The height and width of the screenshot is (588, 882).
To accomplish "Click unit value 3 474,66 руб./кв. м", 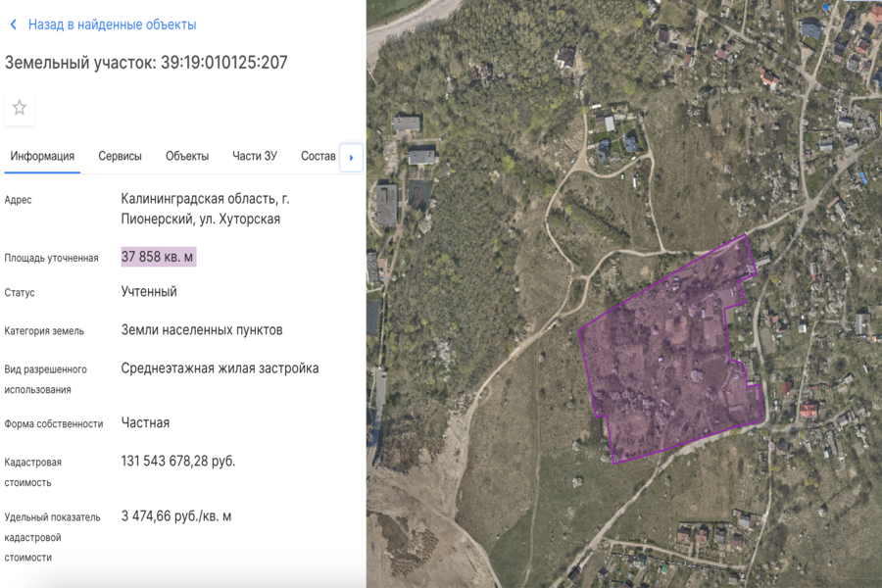I will (x=176, y=515).
